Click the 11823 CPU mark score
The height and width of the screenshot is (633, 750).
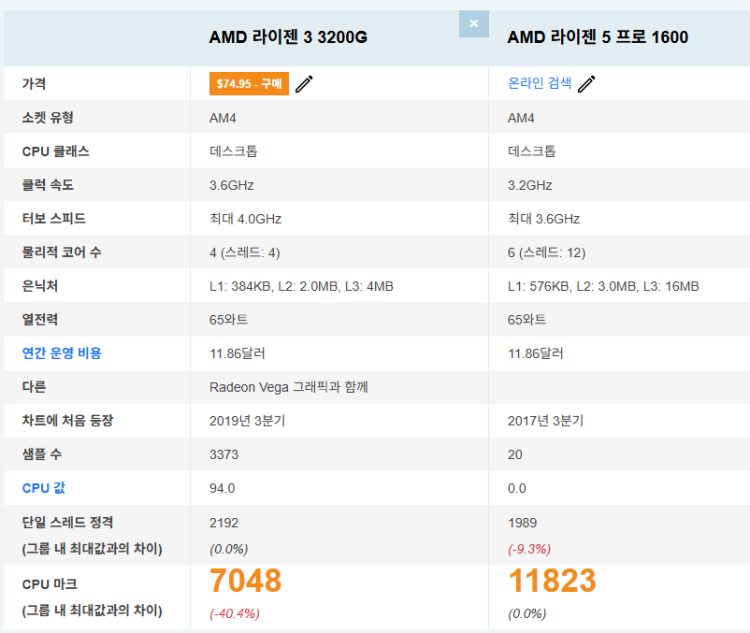point(552,581)
